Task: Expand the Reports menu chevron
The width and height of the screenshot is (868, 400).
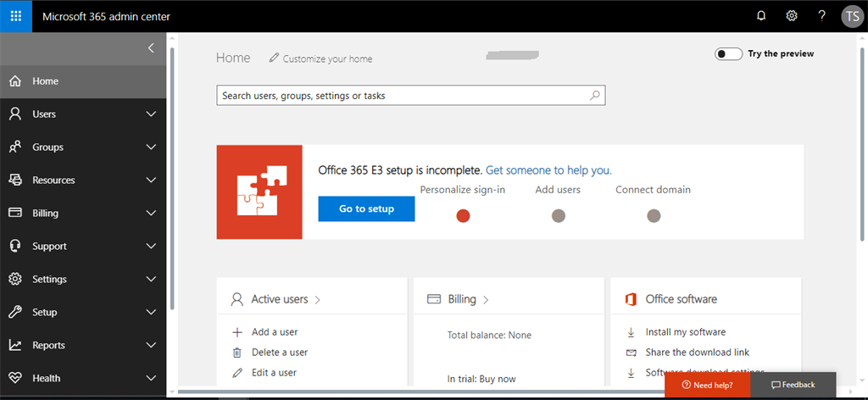Action: pyautogui.click(x=151, y=345)
